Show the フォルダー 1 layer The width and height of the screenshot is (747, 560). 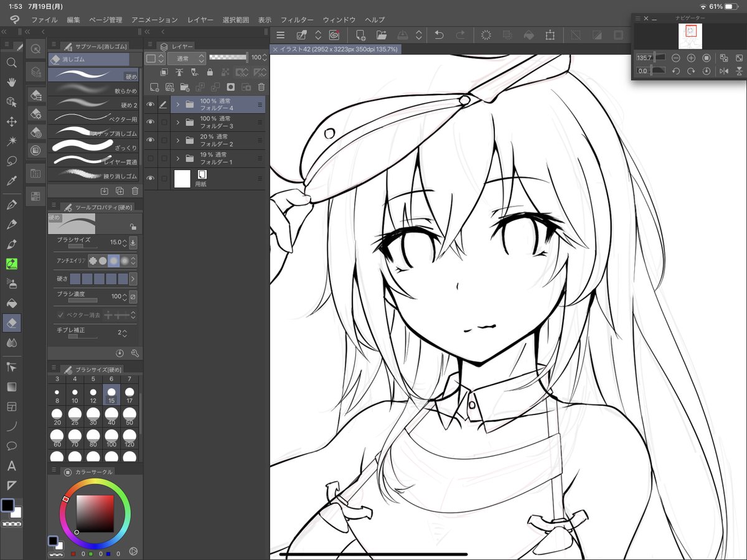pos(149,158)
